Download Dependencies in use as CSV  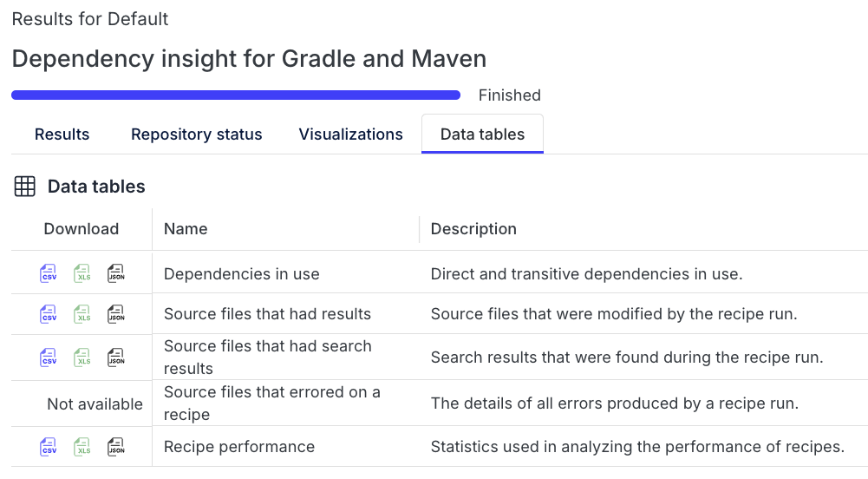click(49, 274)
